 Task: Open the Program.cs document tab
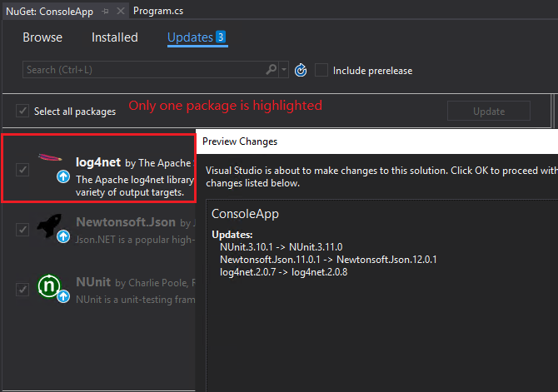158,11
